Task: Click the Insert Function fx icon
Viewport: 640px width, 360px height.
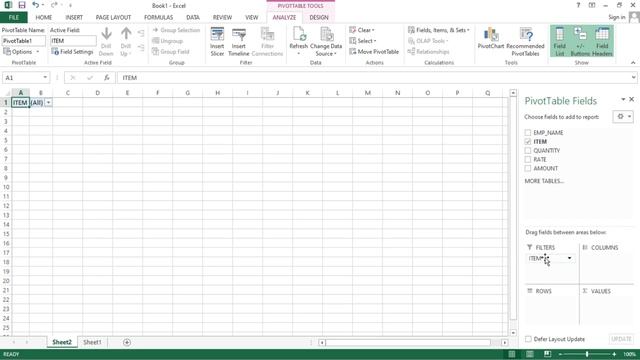Action: [107, 78]
